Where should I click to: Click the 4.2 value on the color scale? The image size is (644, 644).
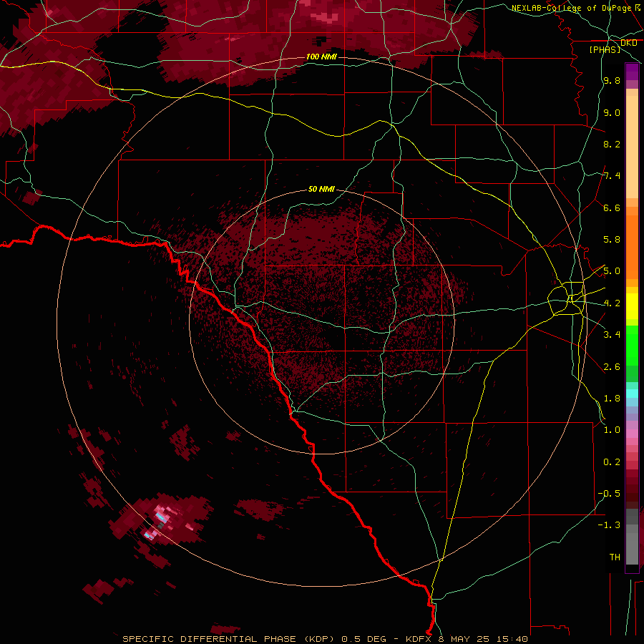612,303
